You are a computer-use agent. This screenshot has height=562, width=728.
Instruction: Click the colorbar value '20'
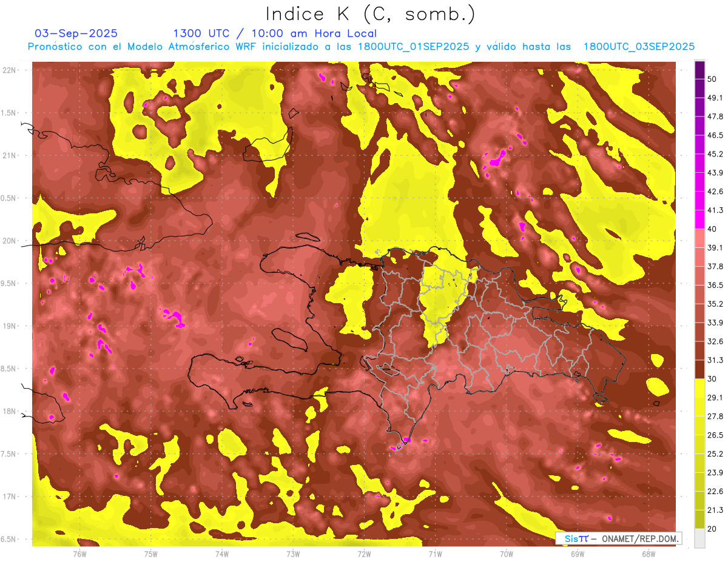(712, 529)
